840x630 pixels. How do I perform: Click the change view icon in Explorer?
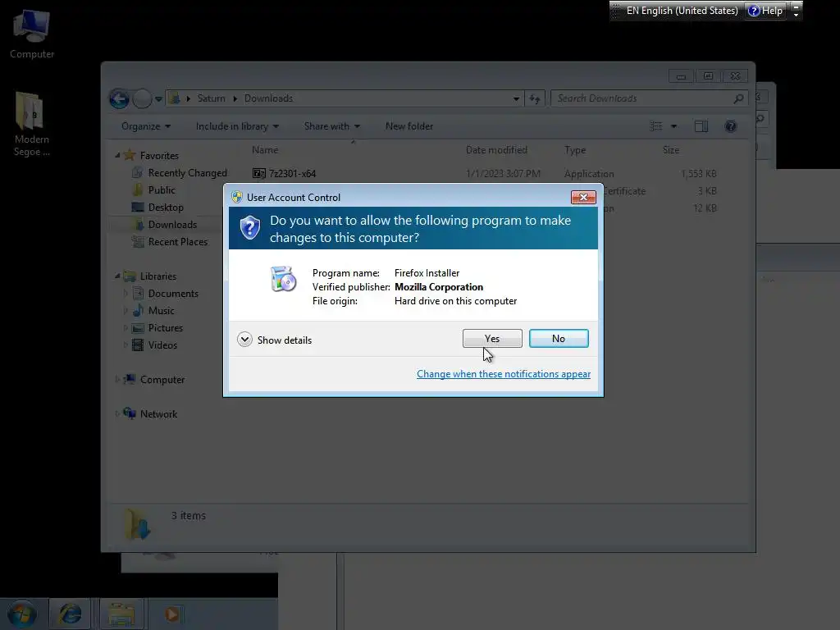point(656,126)
